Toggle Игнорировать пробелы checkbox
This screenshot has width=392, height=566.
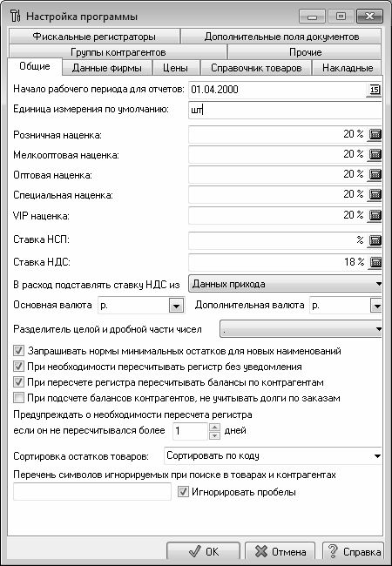(183, 492)
